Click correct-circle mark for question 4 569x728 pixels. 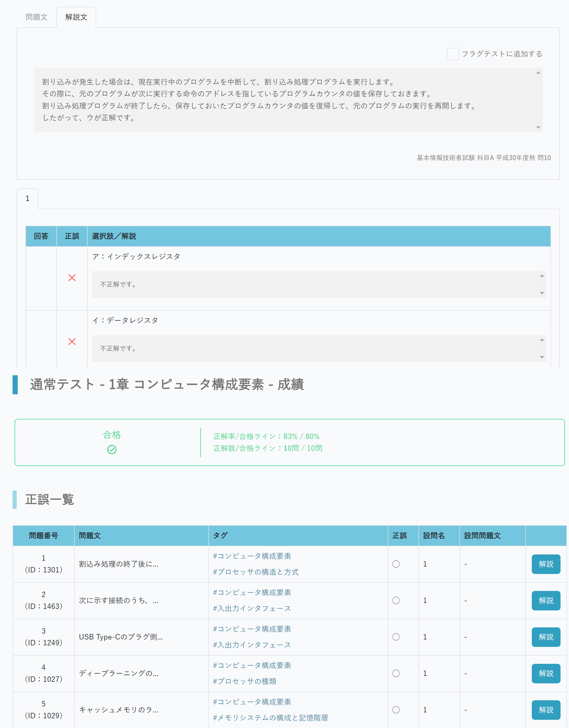(396, 673)
